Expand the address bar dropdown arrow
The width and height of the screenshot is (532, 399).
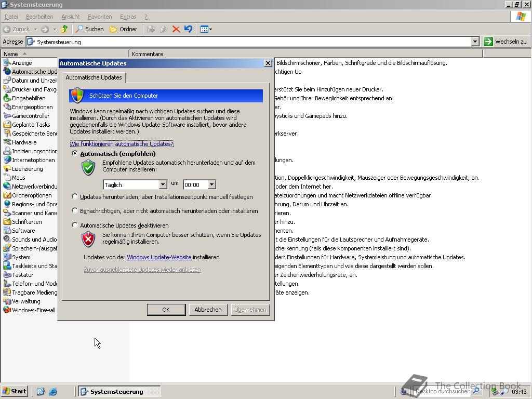475,42
